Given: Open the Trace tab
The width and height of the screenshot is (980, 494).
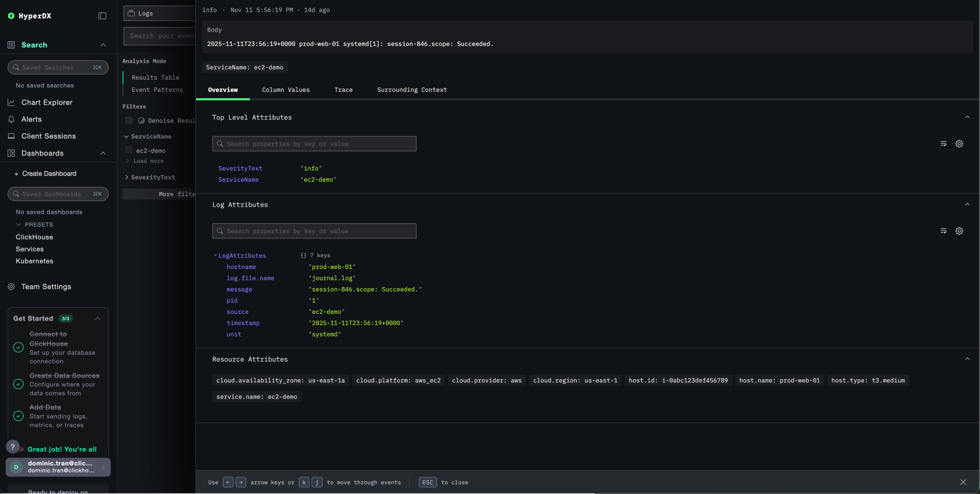Looking at the screenshot, I should coord(344,90).
